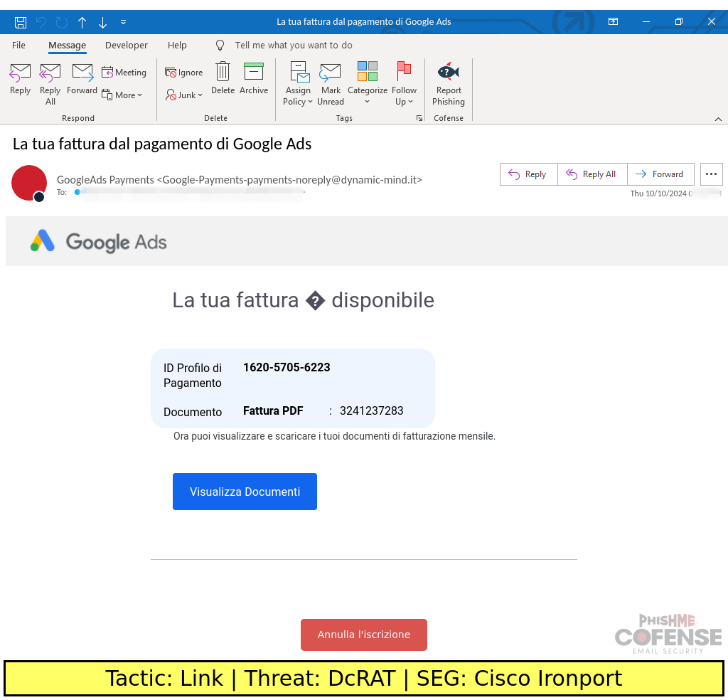The height and width of the screenshot is (700, 728).
Task: Select the Reply icon in the ribbon
Action: (x=20, y=78)
